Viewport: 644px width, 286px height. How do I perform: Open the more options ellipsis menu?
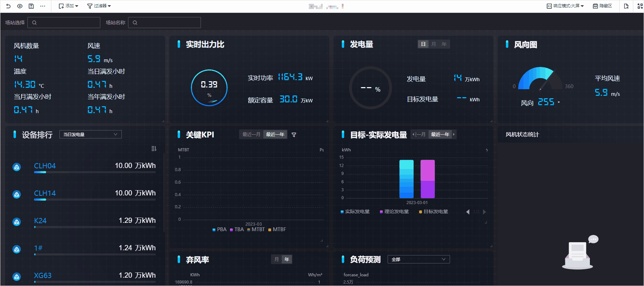43,6
